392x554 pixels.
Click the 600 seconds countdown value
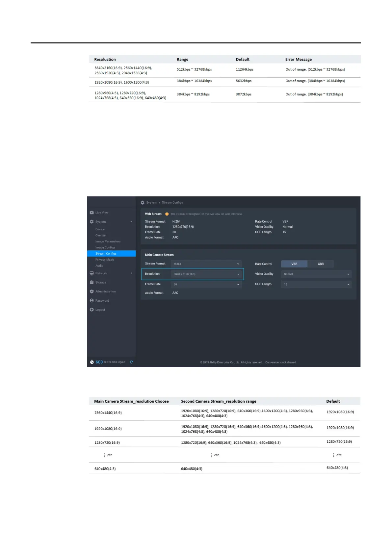[x=99, y=362]
